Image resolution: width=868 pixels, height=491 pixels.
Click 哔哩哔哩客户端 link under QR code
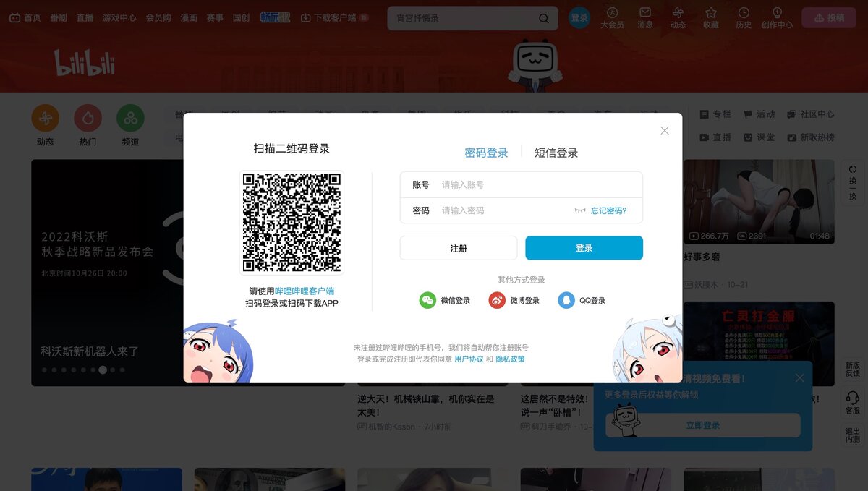pos(305,291)
